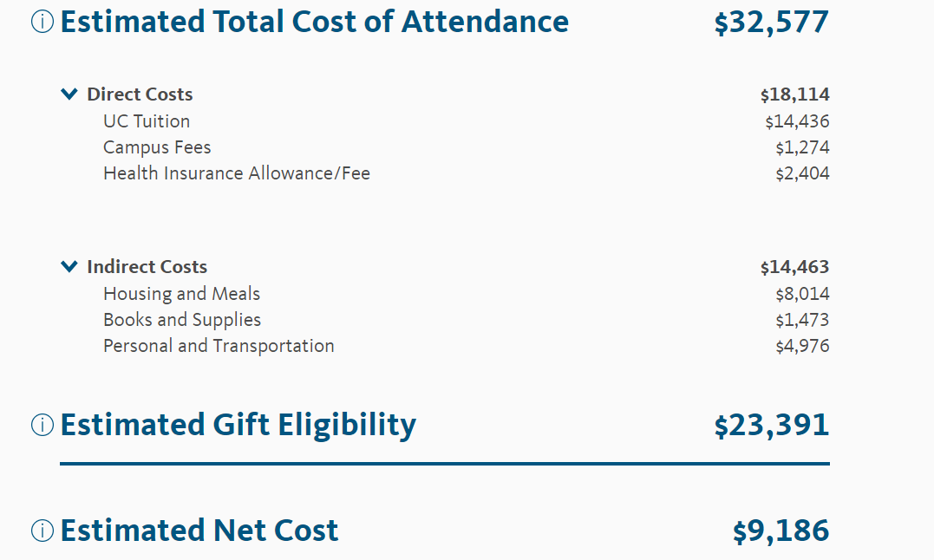Viewport: 934px width, 560px height.
Task: Click the Direct Costs heading label
Action: [x=140, y=94]
